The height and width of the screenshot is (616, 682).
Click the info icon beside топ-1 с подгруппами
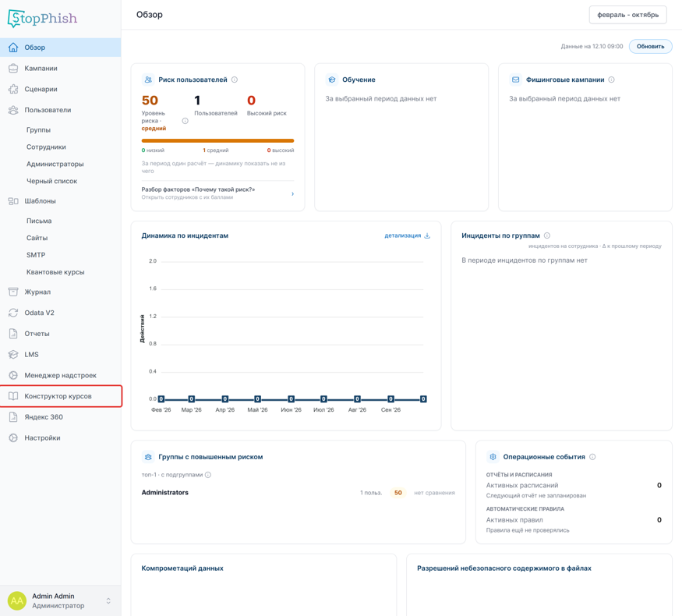pyautogui.click(x=208, y=475)
